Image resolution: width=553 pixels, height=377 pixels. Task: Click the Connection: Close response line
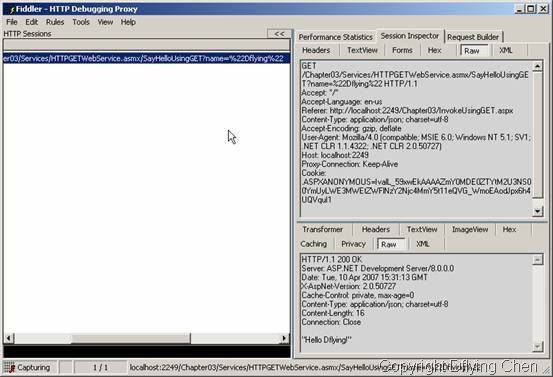point(331,322)
